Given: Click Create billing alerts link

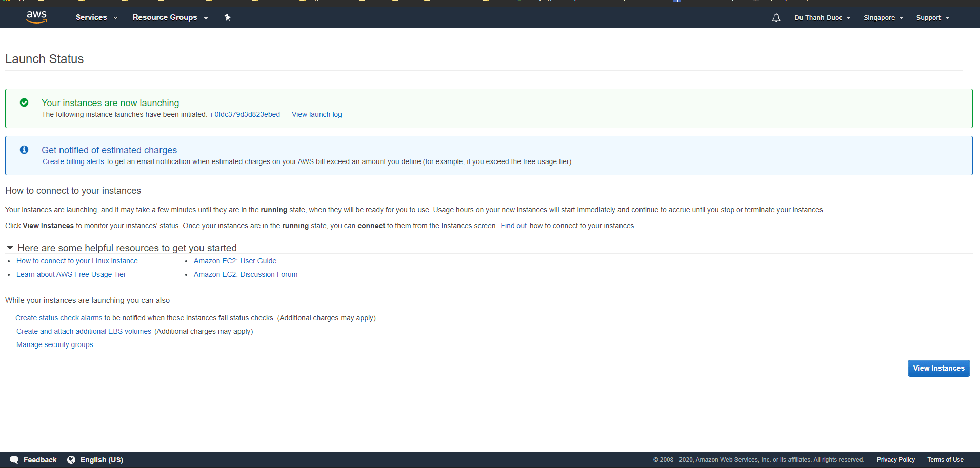Looking at the screenshot, I should click(73, 161).
